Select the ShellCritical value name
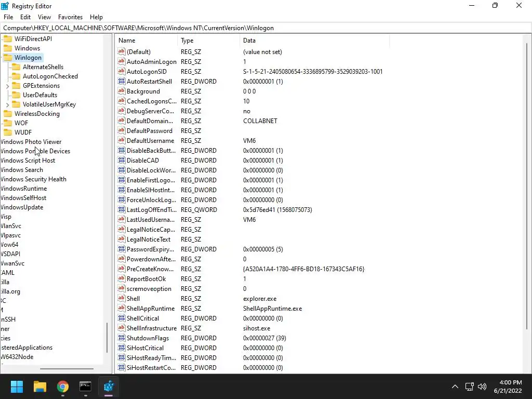The image size is (532, 399). point(143,318)
